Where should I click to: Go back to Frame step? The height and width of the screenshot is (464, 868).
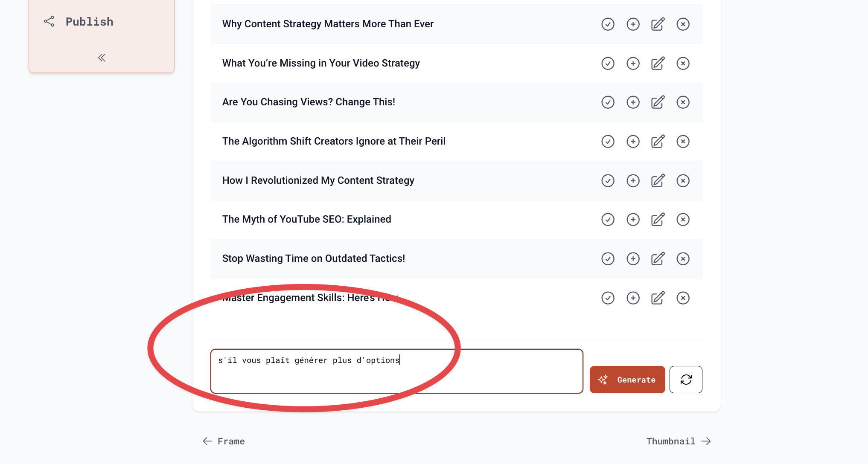point(224,441)
